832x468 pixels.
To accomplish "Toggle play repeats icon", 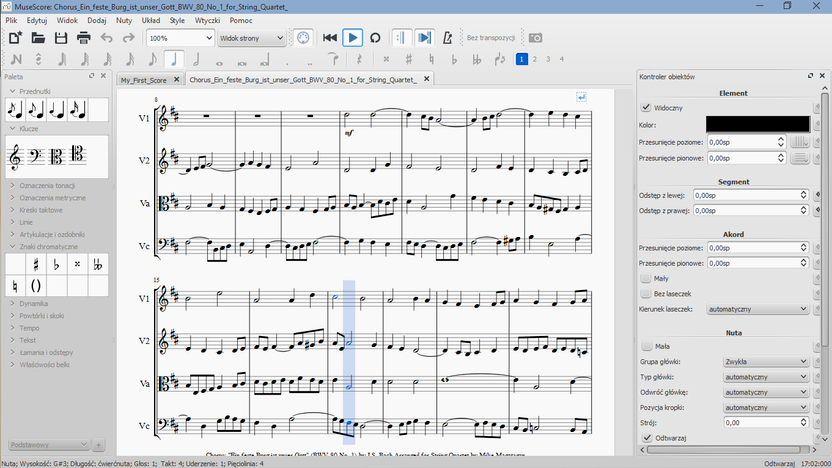I will (401, 38).
